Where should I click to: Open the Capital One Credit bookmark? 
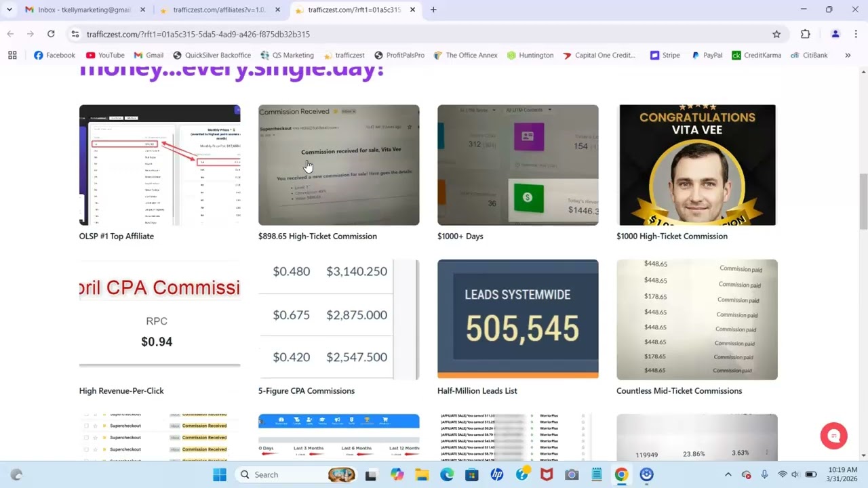[599, 55]
